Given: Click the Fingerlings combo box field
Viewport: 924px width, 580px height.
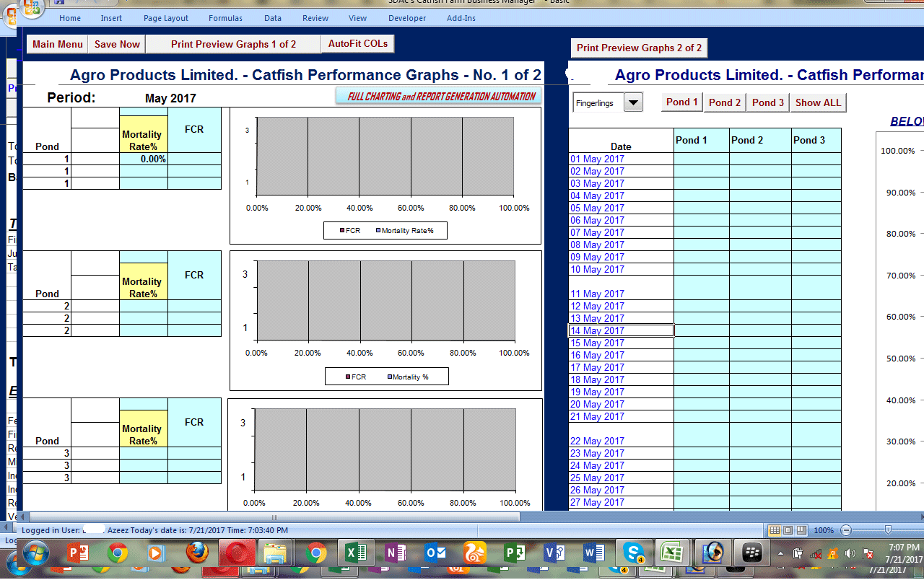Looking at the screenshot, I should [598, 103].
